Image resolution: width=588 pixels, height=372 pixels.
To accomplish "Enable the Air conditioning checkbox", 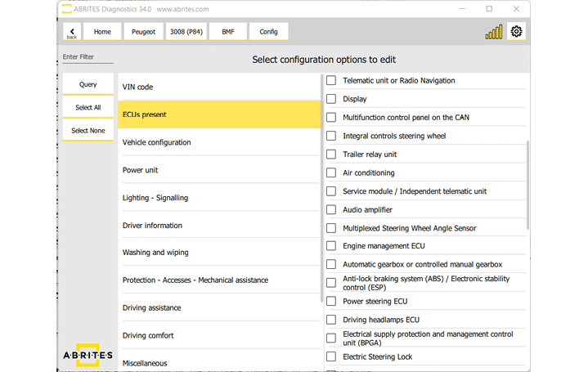I will tap(331, 173).
